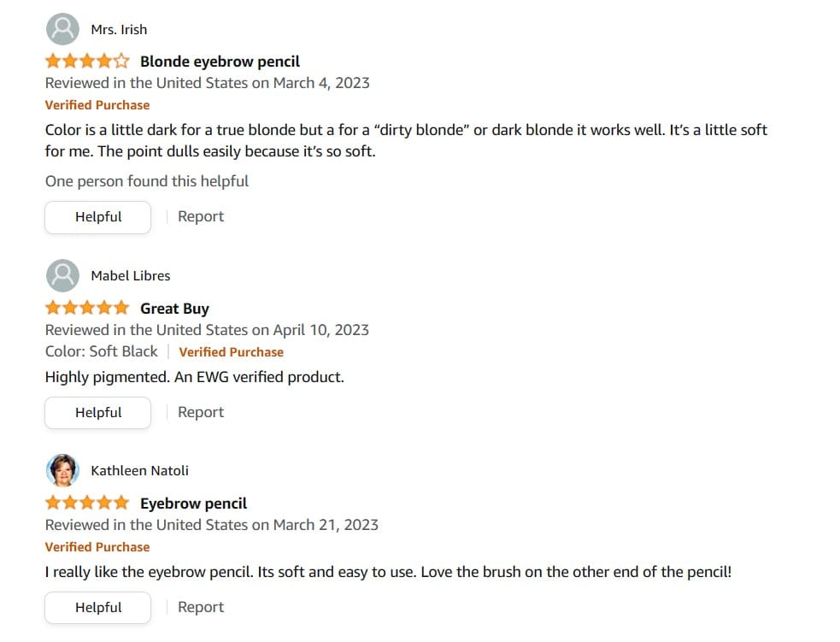Mark Mrs. Irish's review as Helpful
This screenshot has width=840, height=642.
click(98, 217)
